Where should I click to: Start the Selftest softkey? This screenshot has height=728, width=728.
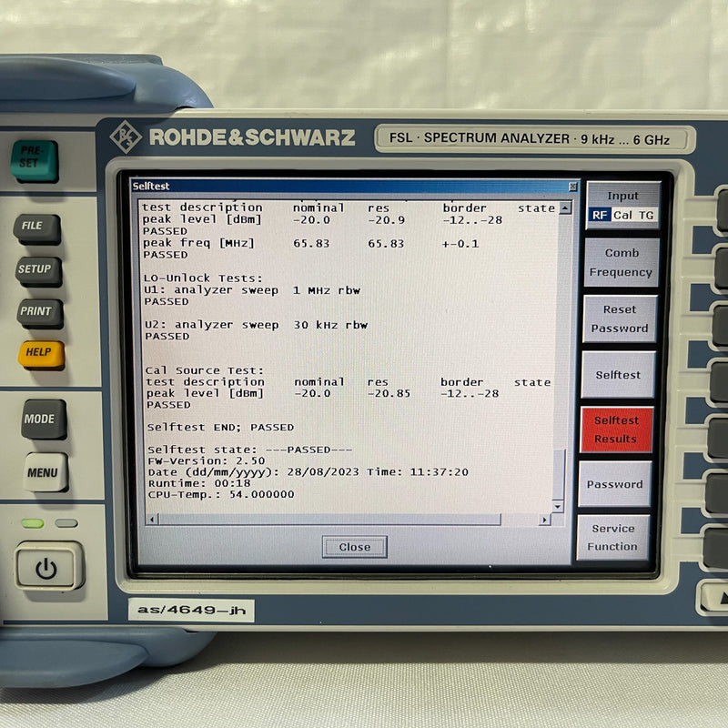click(618, 374)
